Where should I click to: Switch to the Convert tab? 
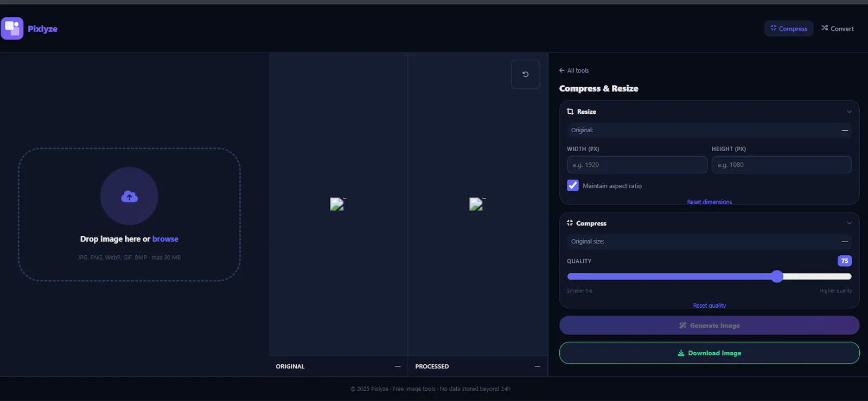(x=838, y=29)
